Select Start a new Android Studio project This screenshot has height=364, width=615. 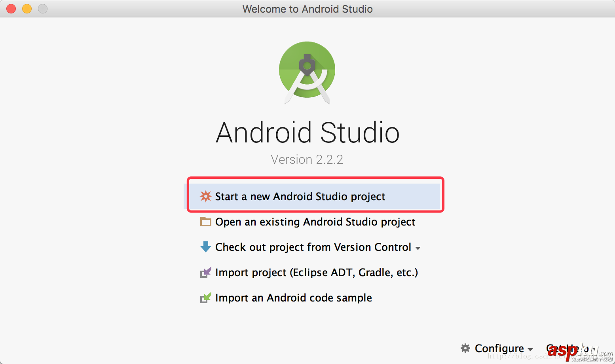300,196
